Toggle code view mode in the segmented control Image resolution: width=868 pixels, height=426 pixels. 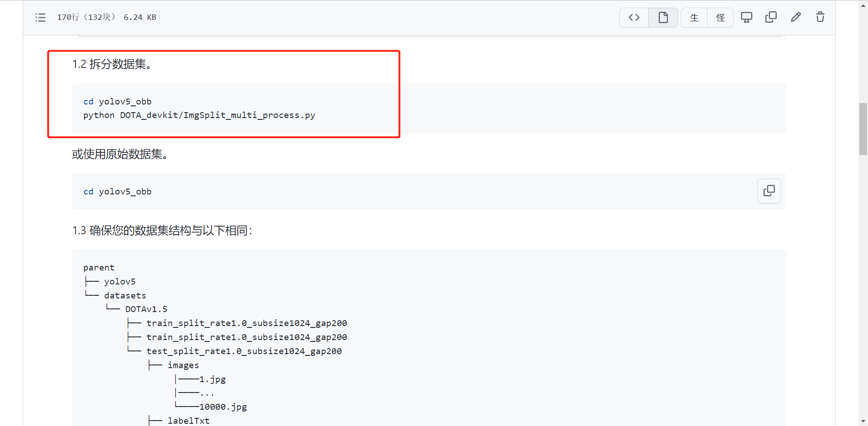pyautogui.click(x=634, y=17)
